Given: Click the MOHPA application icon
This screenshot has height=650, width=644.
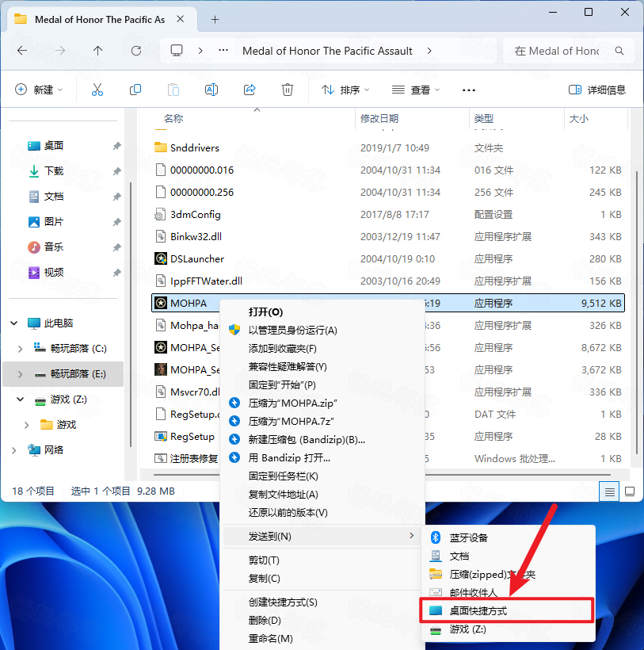Looking at the screenshot, I should pos(160,303).
